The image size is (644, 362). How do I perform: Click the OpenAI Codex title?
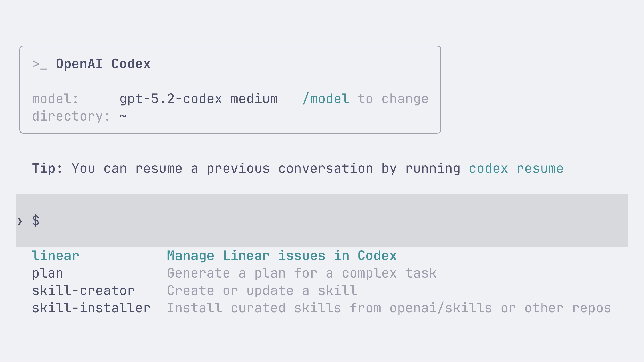click(103, 64)
